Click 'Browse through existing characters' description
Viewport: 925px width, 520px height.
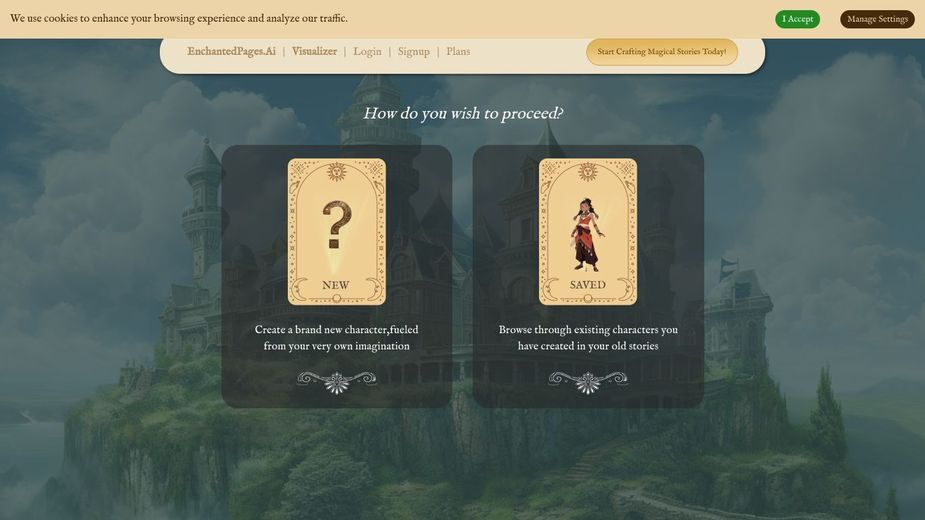588,338
